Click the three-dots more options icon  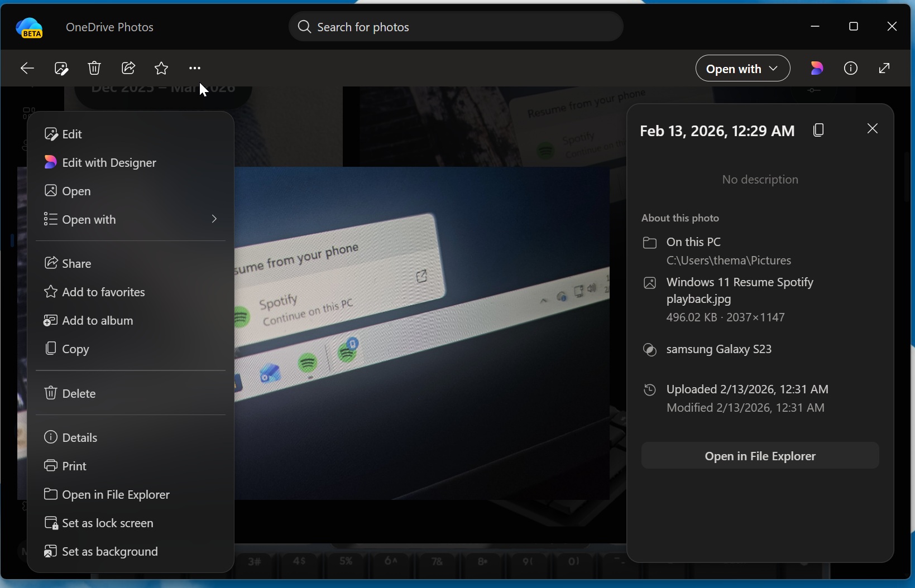(195, 68)
